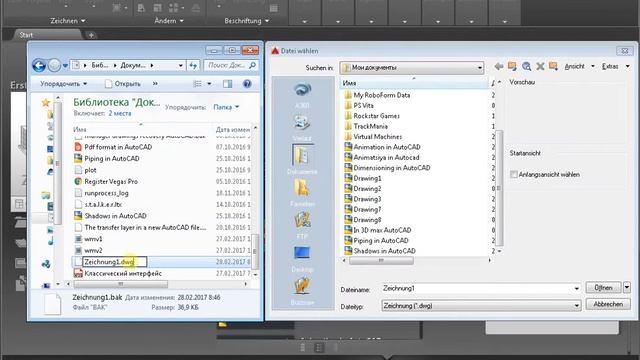Click the up-one-level folder icon in Datei wählen
640x360 pixels.
(512, 66)
